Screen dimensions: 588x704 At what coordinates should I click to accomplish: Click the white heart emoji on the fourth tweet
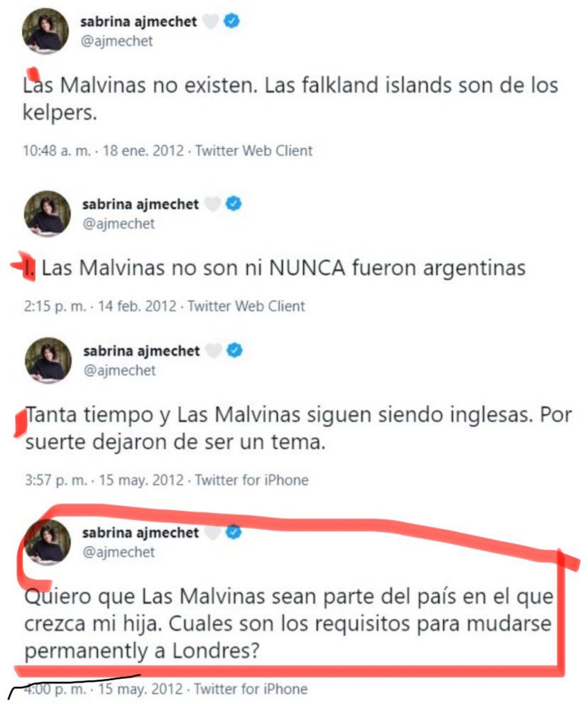click(213, 533)
